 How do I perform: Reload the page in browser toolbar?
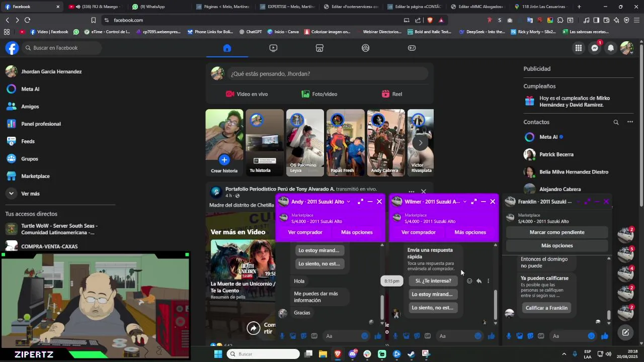[27, 20]
